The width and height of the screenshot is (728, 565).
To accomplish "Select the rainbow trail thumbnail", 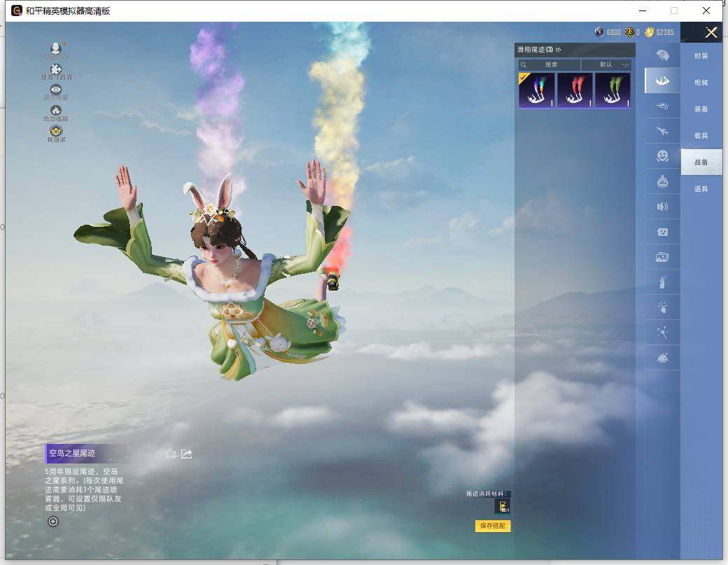I will 537,90.
